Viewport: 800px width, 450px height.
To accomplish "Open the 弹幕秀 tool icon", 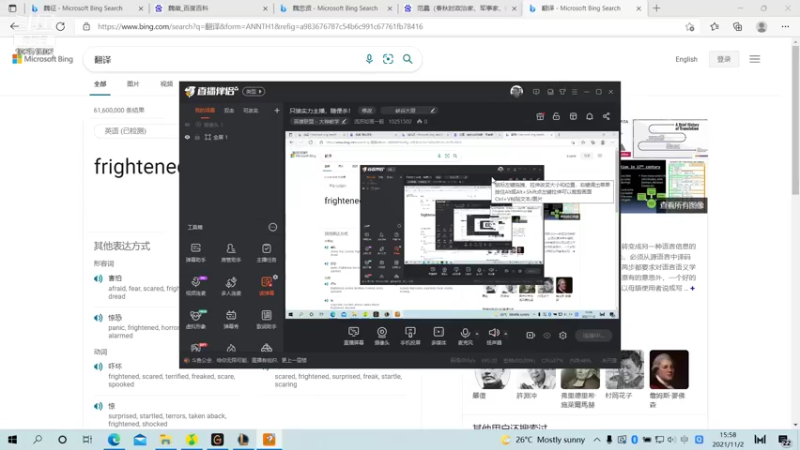I will pos(231,319).
